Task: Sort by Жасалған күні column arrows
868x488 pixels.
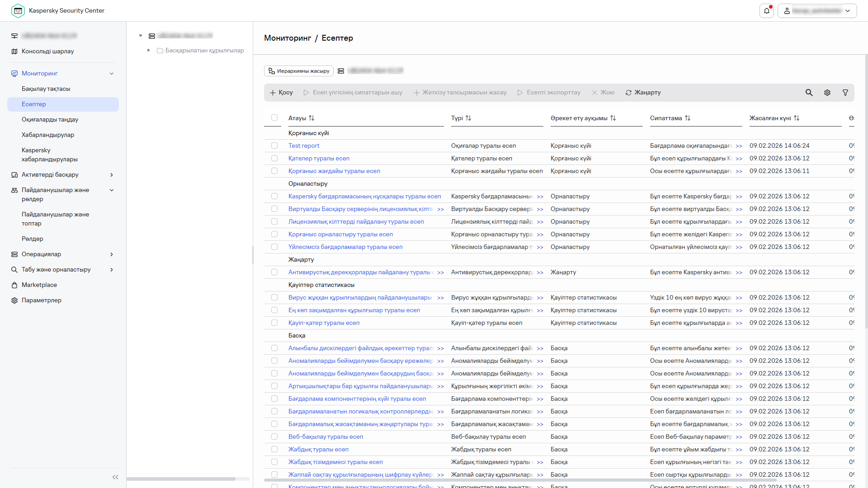Action: point(797,118)
